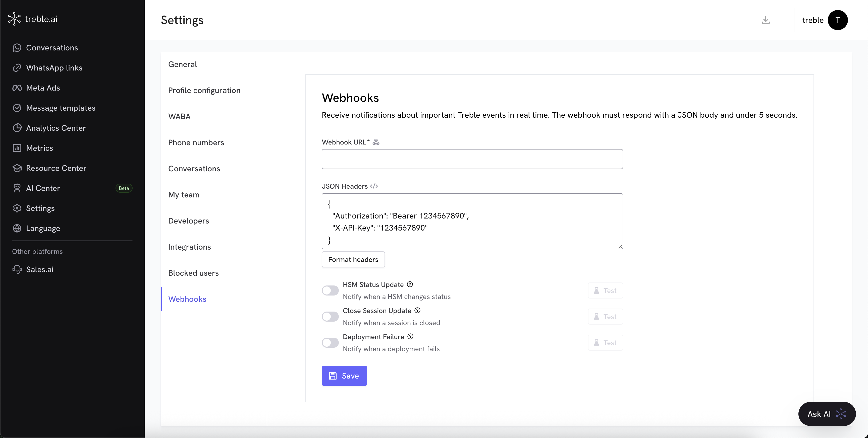Open the Language selector in the sidebar
The height and width of the screenshot is (438, 868).
point(43,228)
